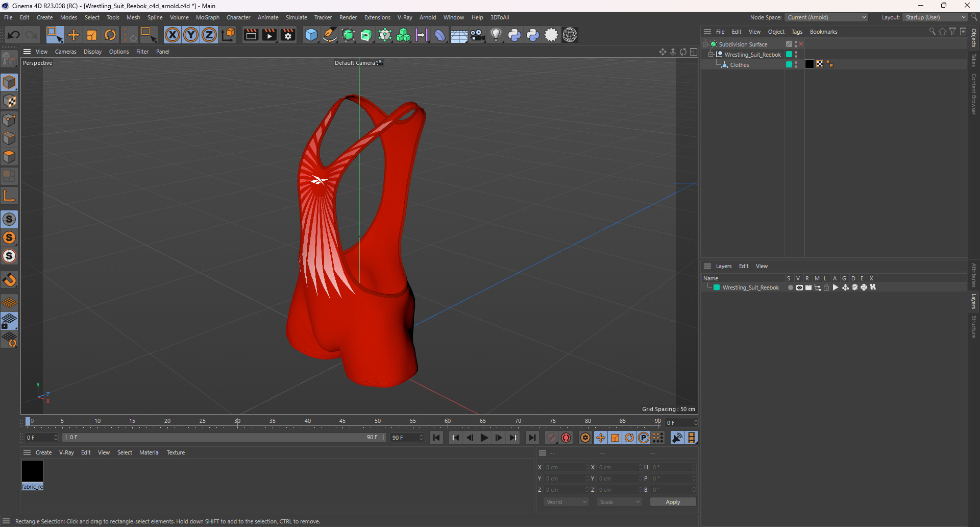This screenshot has height=527, width=980.
Task: Collapse Wrestling_Suit_Reebok tree node
Action: pos(711,54)
